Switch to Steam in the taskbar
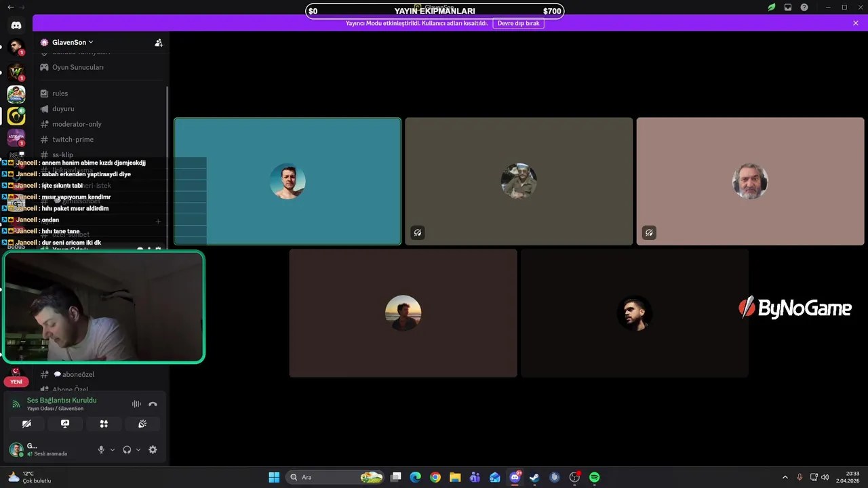 click(534, 477)
